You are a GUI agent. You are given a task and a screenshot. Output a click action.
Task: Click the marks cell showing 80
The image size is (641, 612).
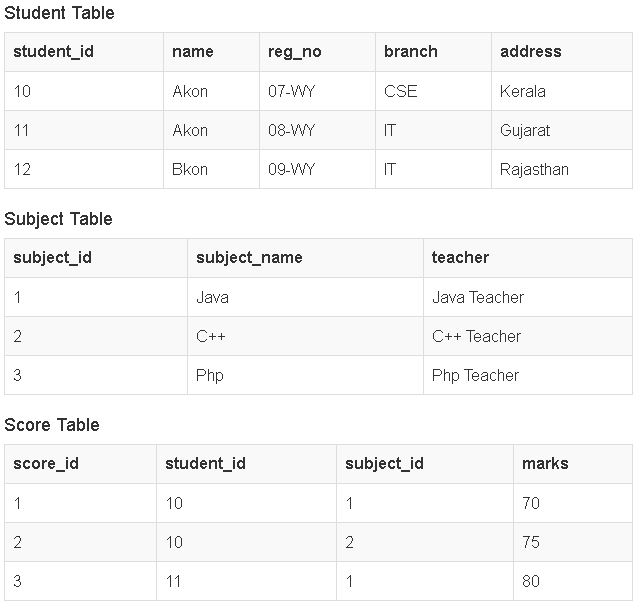[x=531, y=581]
